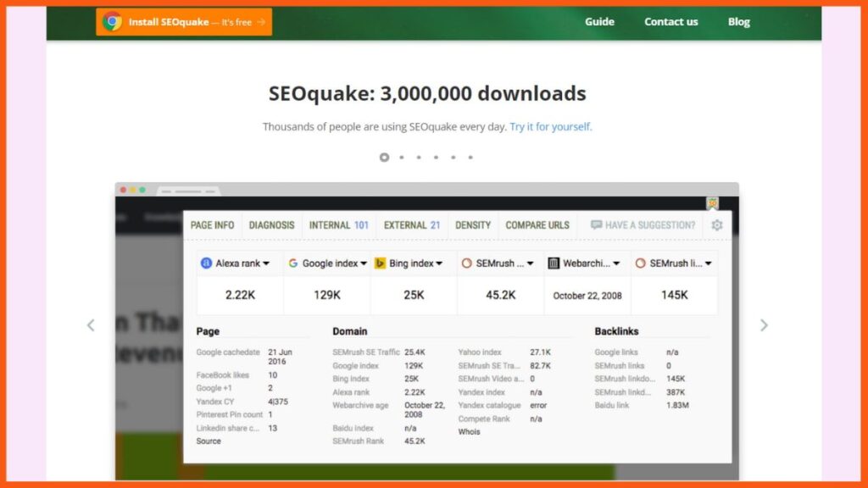Click the Google links label under Backlinks

click(x=616, y=352)
